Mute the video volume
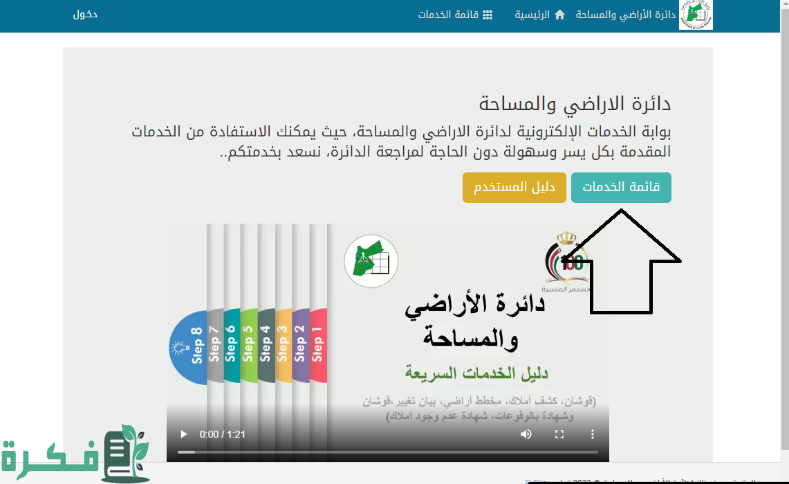 [x=526, y=434]
